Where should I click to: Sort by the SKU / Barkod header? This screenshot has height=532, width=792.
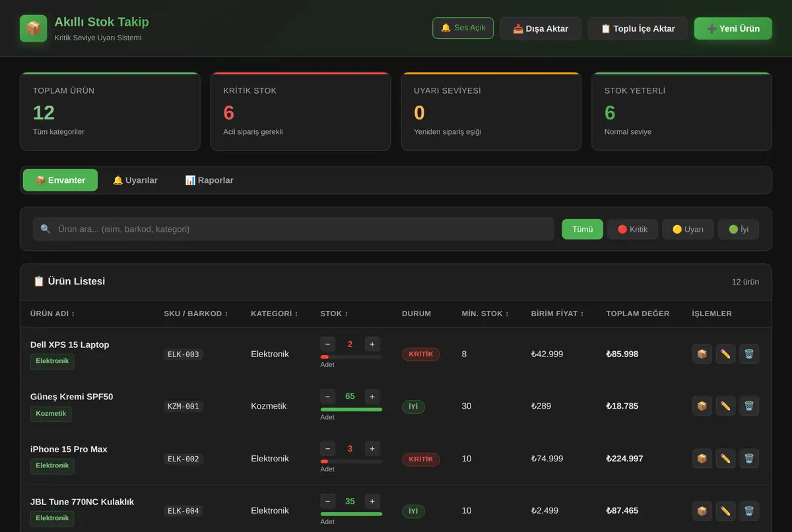point(196,314)
